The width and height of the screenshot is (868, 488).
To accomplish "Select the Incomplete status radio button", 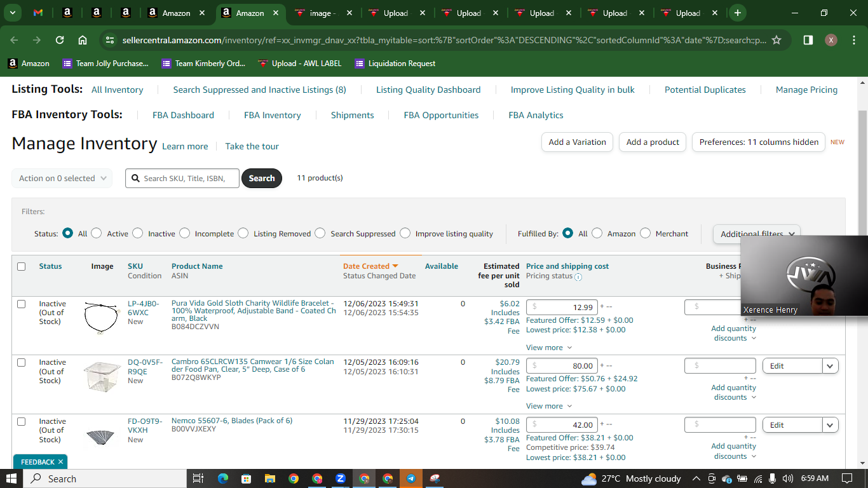I will coord(184,233).
